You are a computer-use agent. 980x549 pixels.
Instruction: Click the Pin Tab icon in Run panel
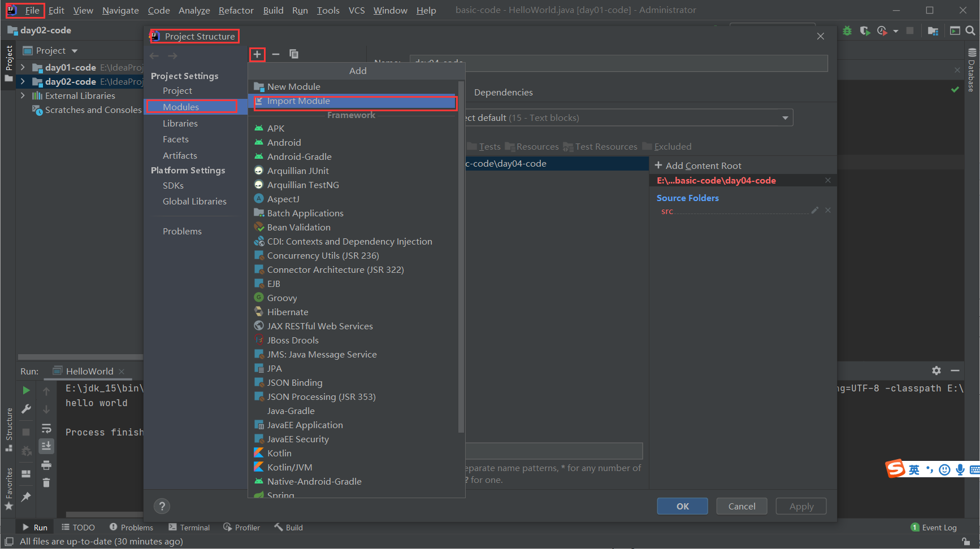(26, 497)
